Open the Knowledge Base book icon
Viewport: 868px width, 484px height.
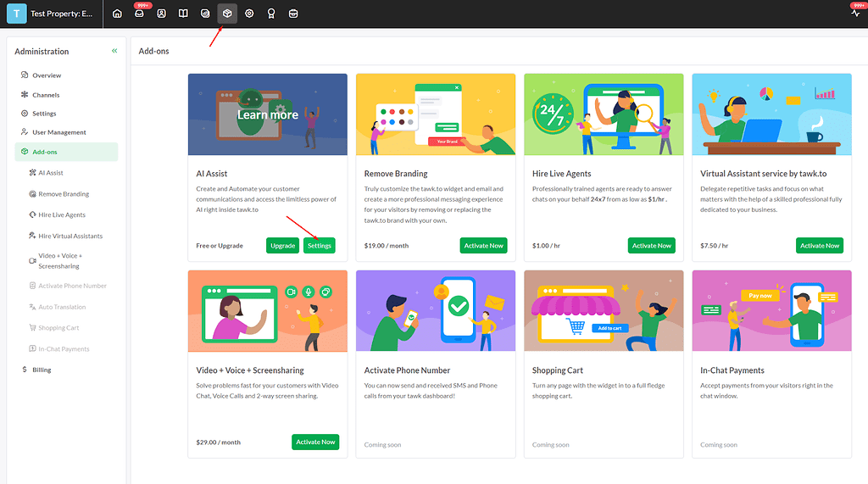(x=183, y=14)
